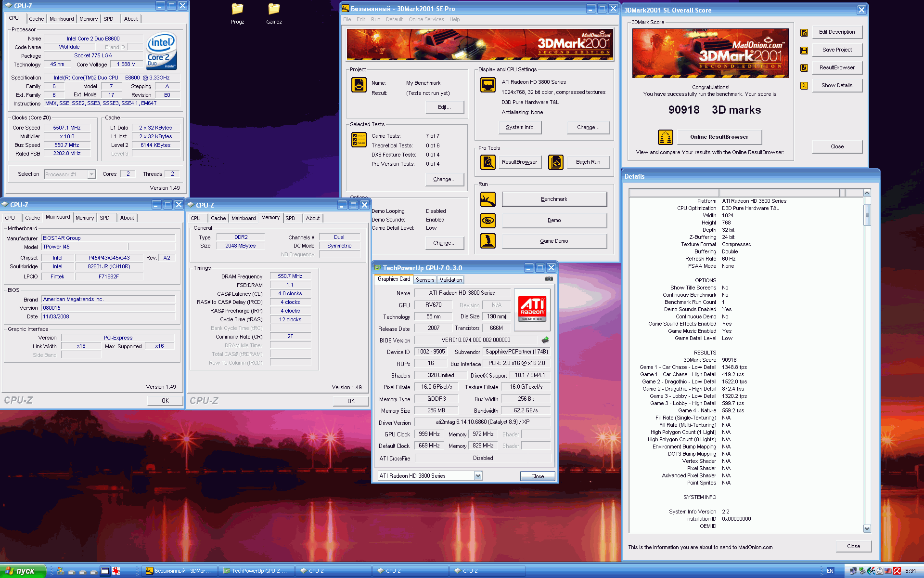Click the Batch Run icon in Pro Tools

(x=556, y=162)
